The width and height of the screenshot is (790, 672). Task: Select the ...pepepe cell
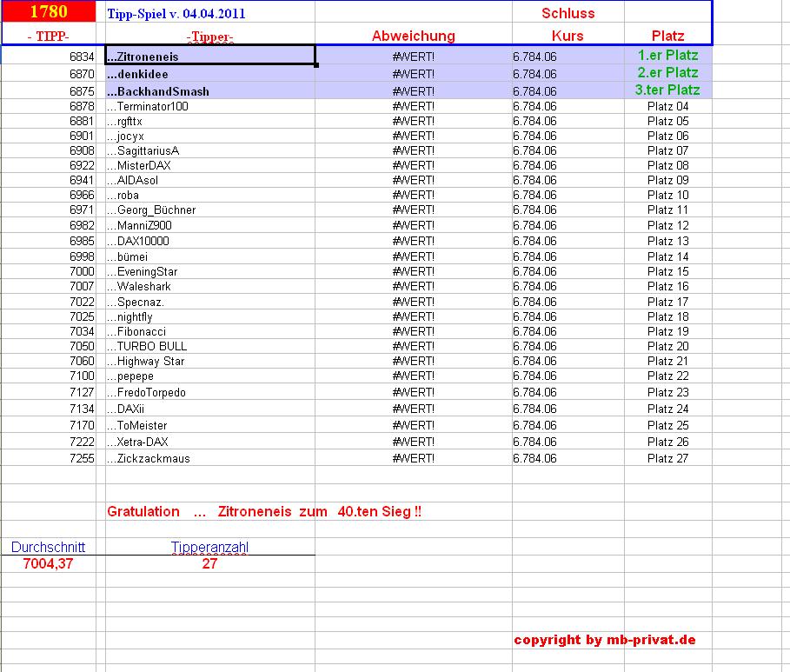tap(210, 376)
